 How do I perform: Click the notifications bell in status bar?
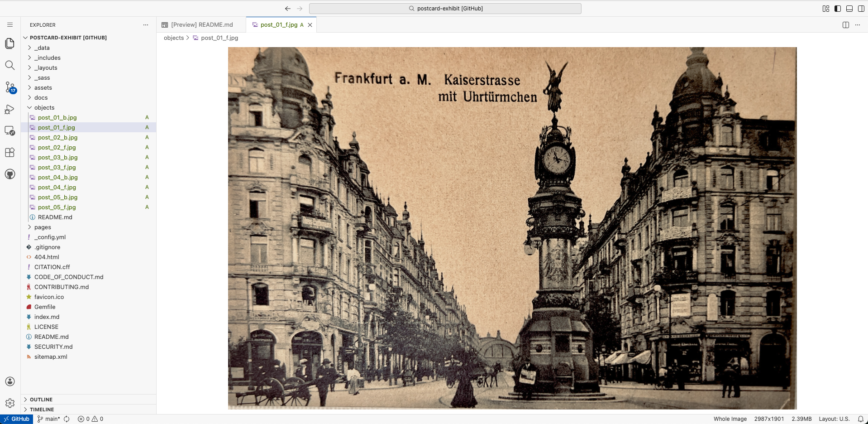tap(860, 419)
